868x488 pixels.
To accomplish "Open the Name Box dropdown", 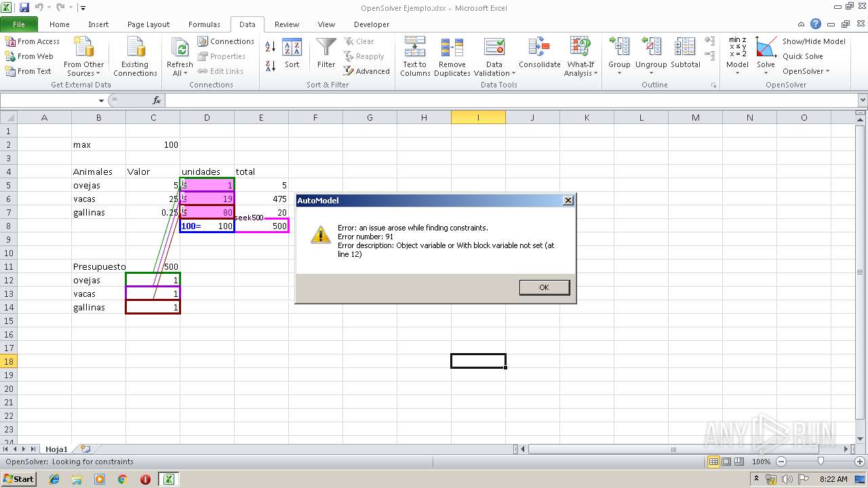I will point(101,100).
